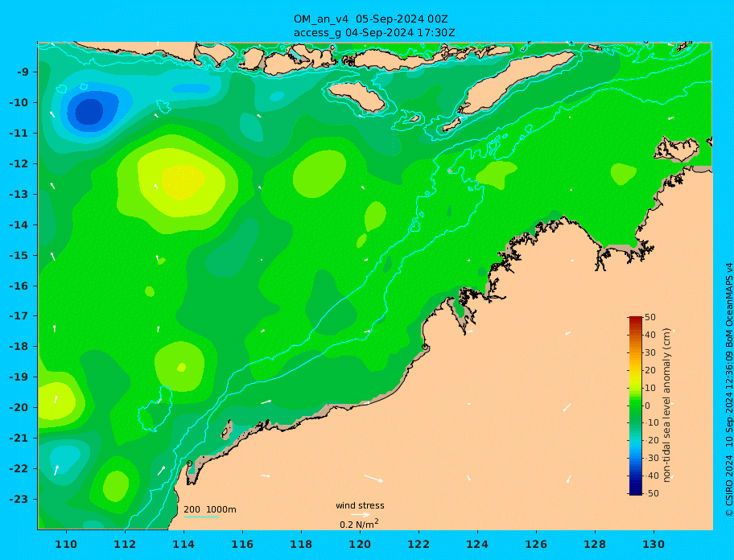
Task: Click the colorbar tick value 0
Action: 647,406
